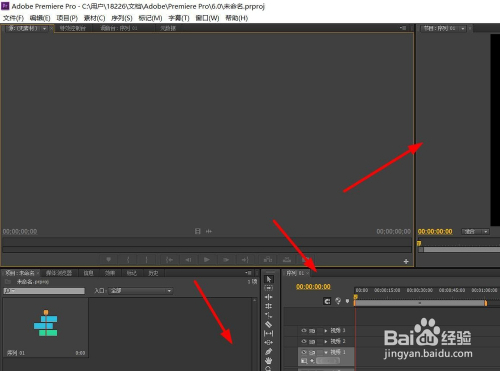Toggle sync lock on Video 3 track
Screen dimensions: 500x371
[312, 331]
